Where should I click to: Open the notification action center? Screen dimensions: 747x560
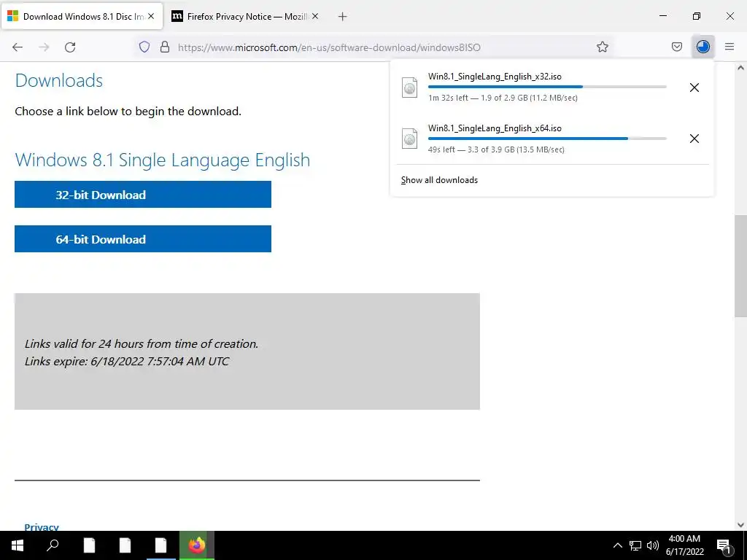point(724,545)
